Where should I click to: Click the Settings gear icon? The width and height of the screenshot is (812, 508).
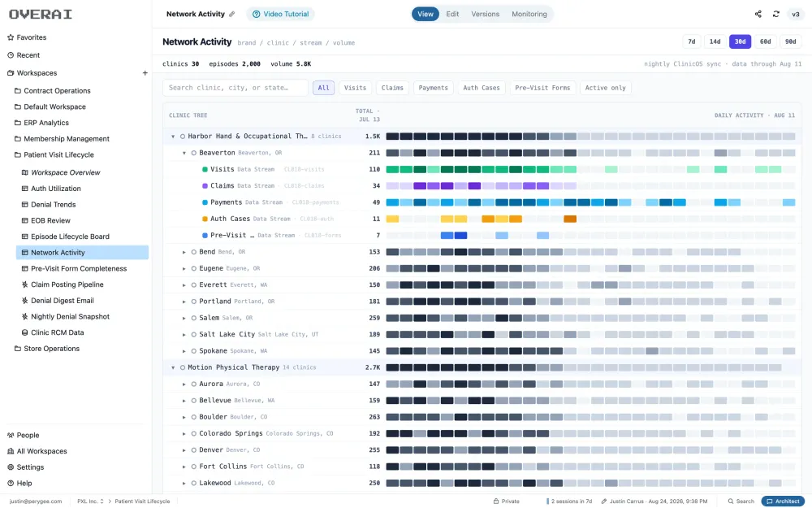11,467
